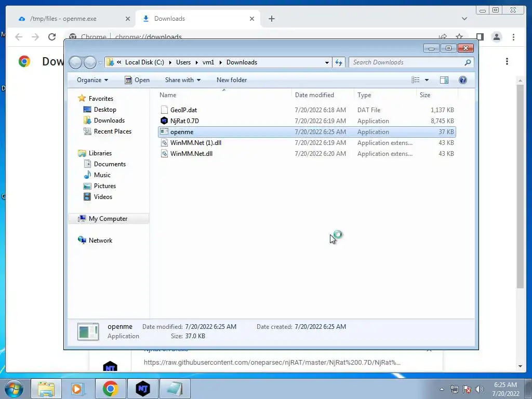The height and width of the screenshot is (399, 532).
Task: Click Chrome page vertical scrollbar
Action: click(520, 186)
